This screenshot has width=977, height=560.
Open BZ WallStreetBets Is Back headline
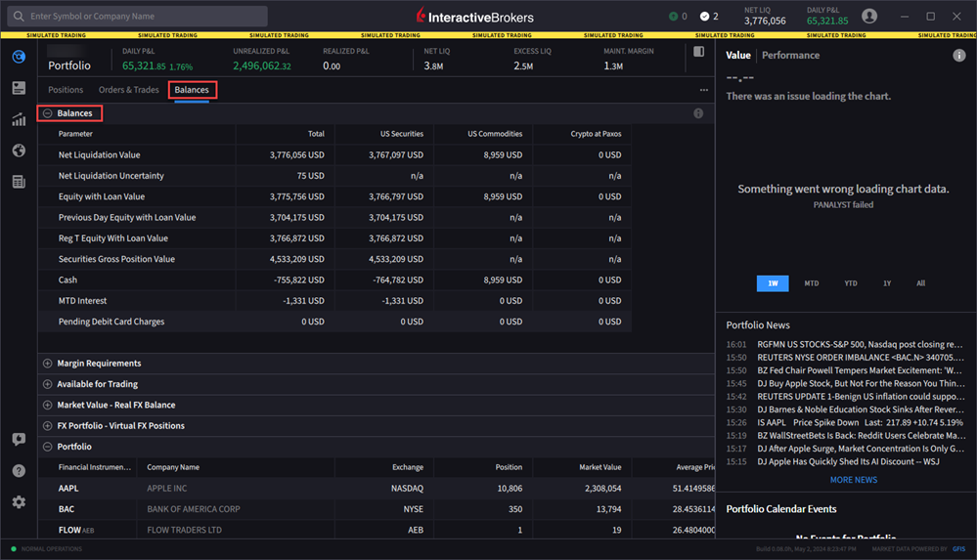tap(861, 436)
